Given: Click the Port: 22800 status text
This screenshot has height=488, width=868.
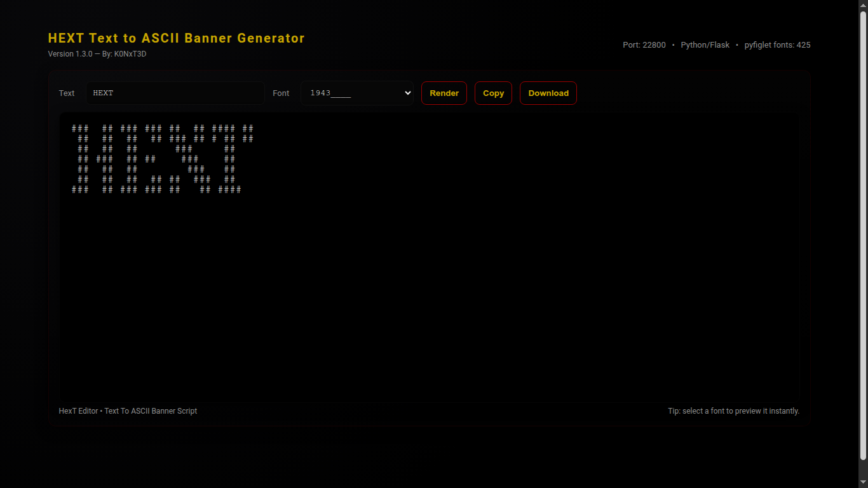Looking at the screenshot, I should pyautogui.click(x=644, y=45).
